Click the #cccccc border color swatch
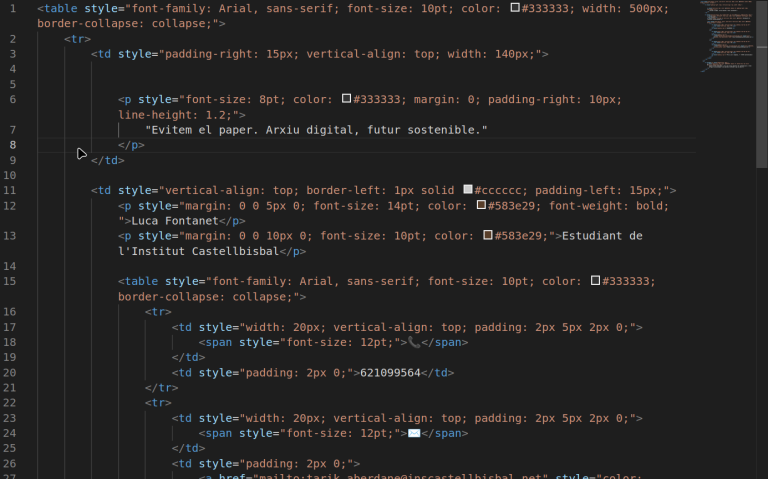The height and width of the screenshot is (479, 768). click(x=468, y=190)
